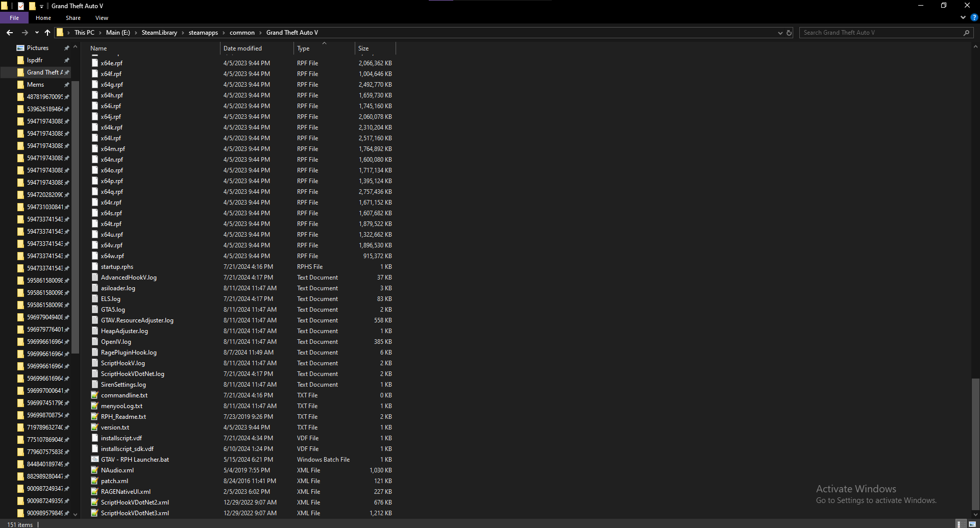Select file ScriptHookV.log

[123, 363]
